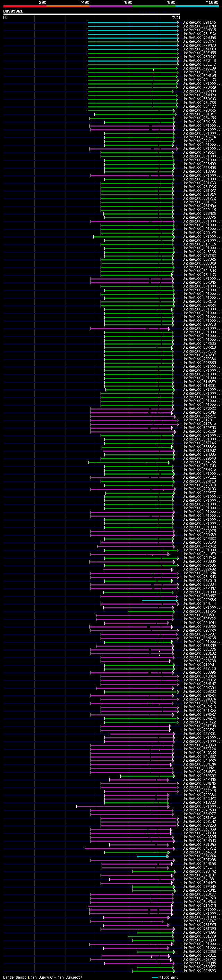
Task: Click label UniRef100_A9SED9
Action: click(199, 68)
